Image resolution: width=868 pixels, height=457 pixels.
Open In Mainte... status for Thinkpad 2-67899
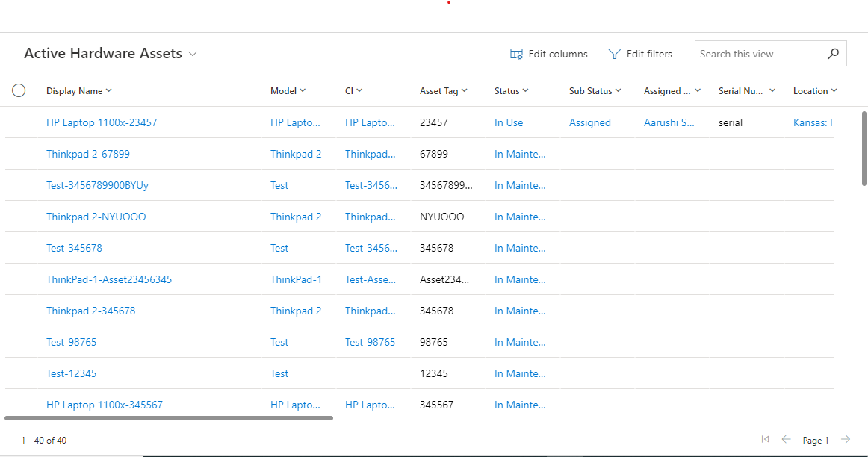coord(520,155)
